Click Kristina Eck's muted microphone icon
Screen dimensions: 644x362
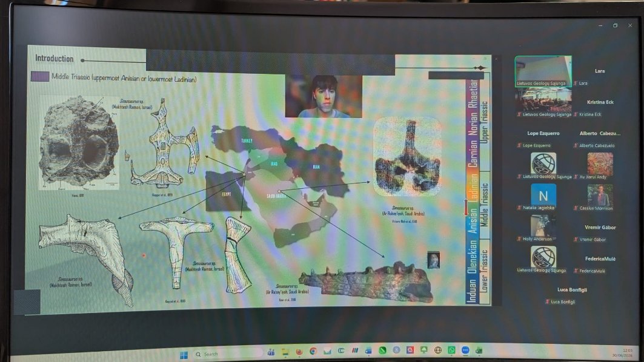[x=576, y=114]
